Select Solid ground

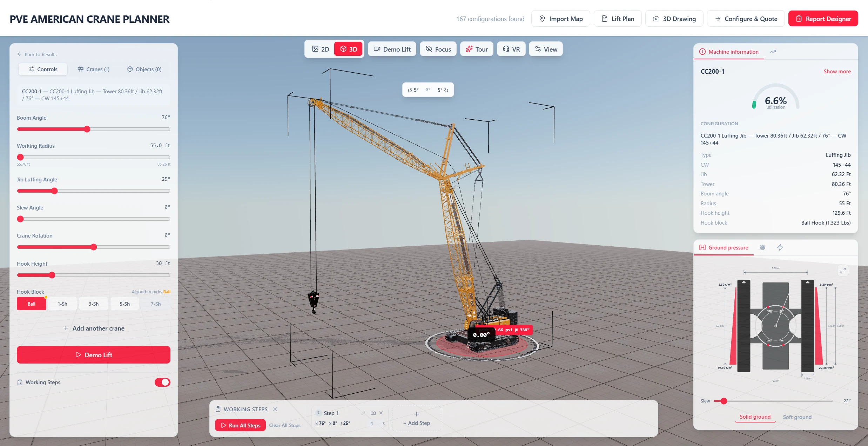(x=755, y=417)
